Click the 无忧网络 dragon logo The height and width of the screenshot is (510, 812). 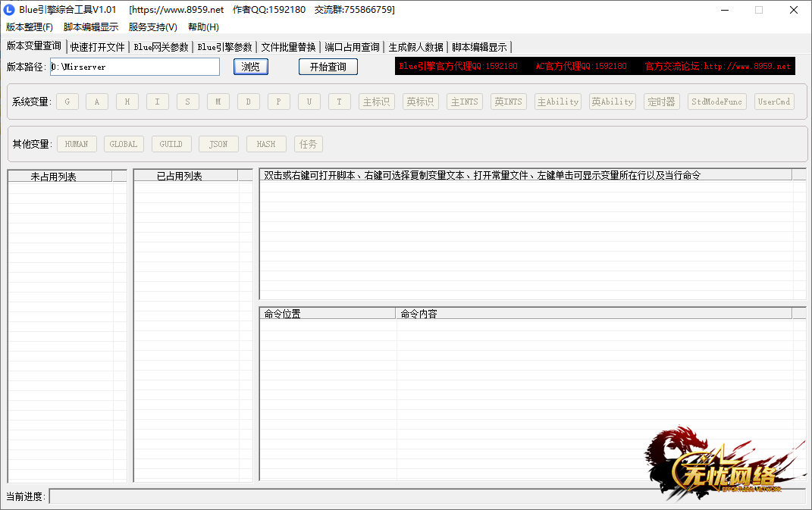721,461
